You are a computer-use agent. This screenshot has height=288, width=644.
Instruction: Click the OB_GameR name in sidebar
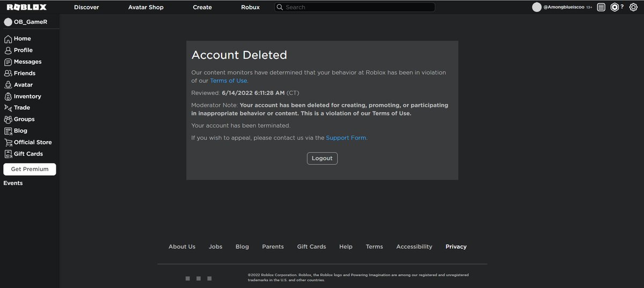tap(31, 22)
